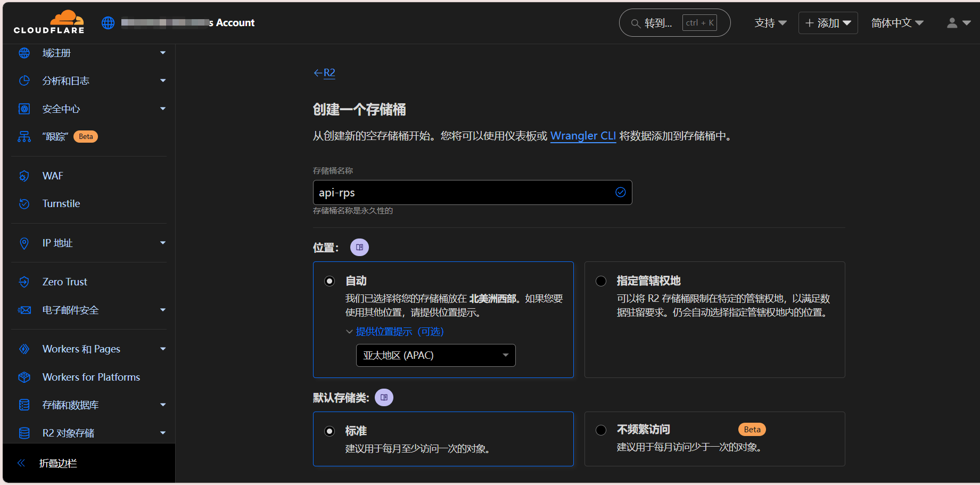Follow the Wrangler CLI link
Image resolution: width=980 pixels, height=485 pixels.
pyautogui.click(x=583, y=136)
